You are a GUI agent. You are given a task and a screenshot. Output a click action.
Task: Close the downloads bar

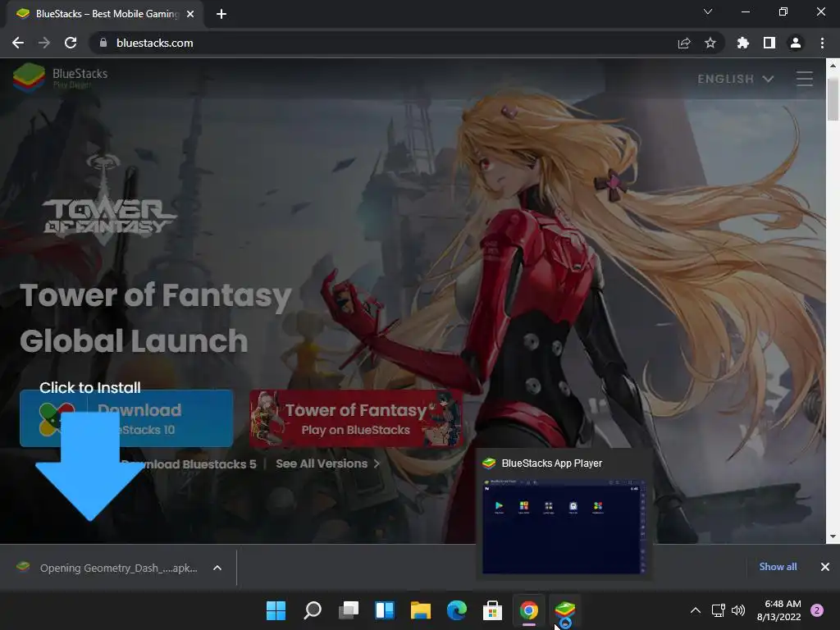tap(825, 567)
